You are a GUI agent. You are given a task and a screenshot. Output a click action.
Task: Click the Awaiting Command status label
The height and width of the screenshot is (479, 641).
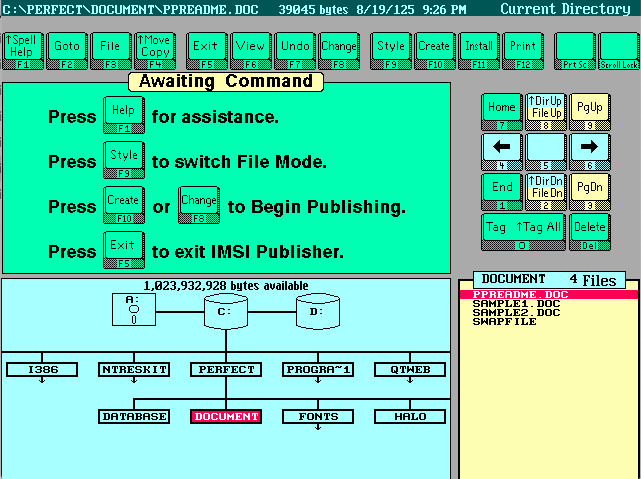[x=226, y=81]
